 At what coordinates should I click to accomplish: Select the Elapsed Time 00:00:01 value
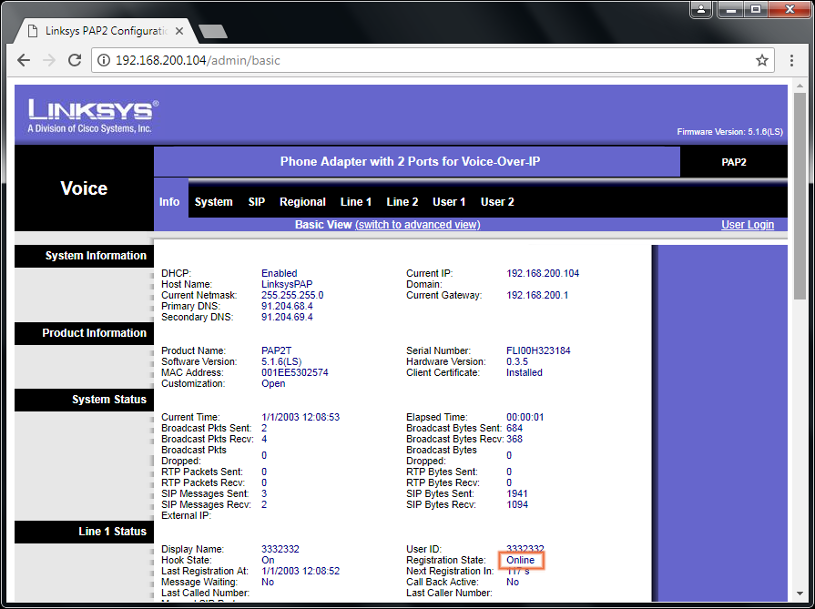tap(525, 417)
